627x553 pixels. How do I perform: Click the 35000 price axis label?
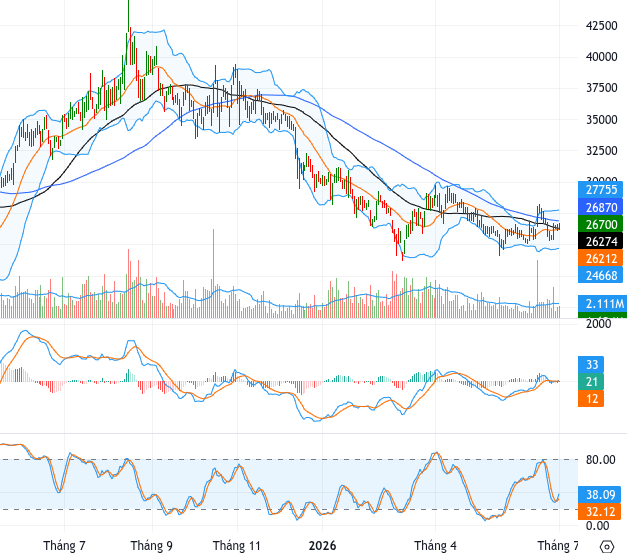click(601, 119)
